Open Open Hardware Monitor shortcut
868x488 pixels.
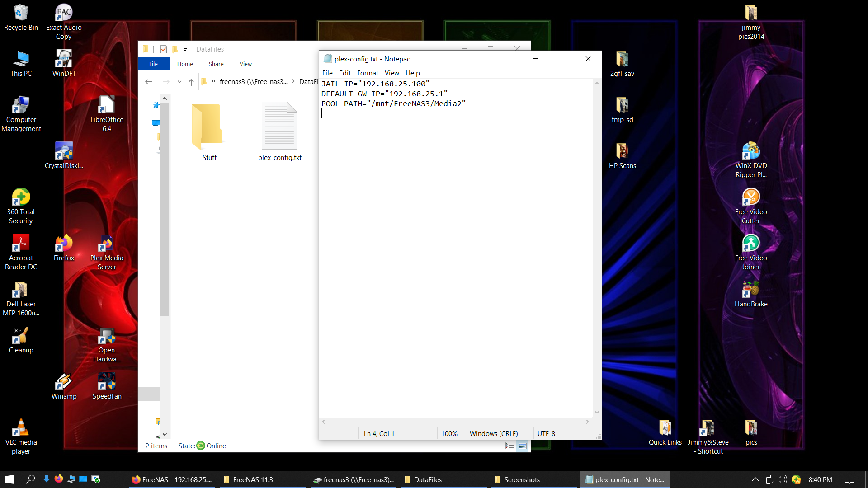[107, 345]
